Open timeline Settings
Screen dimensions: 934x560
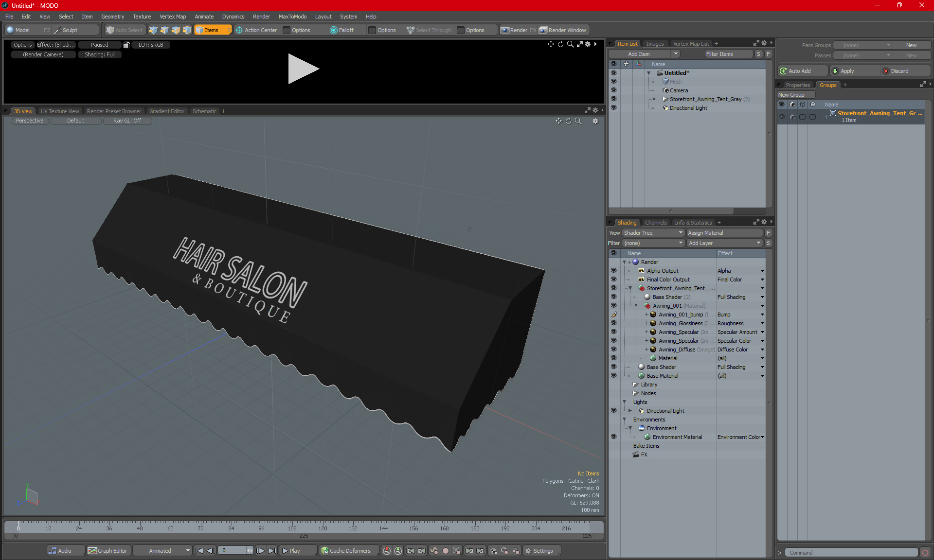click(x=542, y=551)
